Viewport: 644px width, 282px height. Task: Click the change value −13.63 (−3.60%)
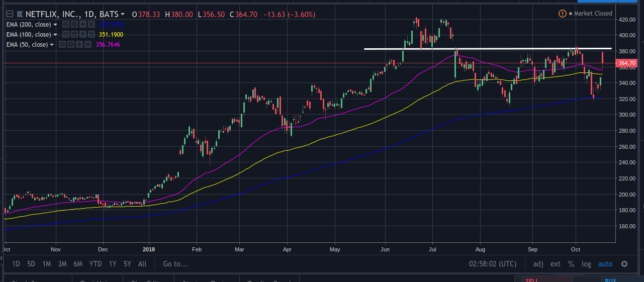[290, 14]
